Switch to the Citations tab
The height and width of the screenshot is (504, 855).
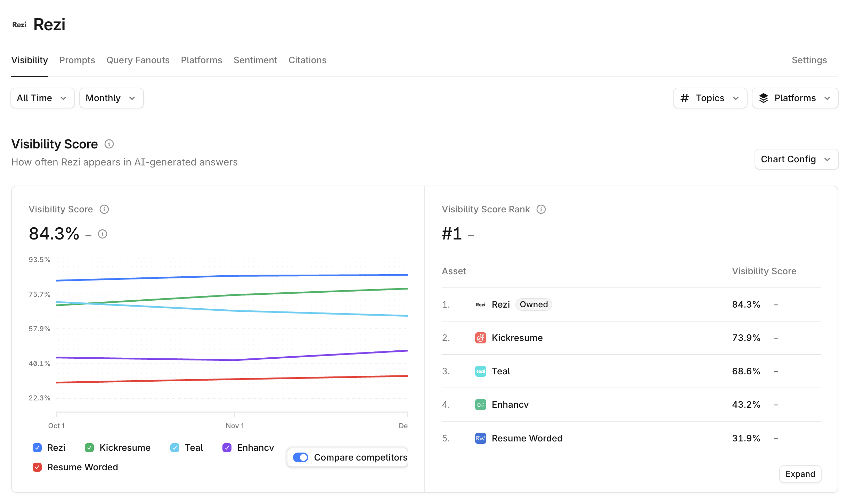coord(307,60)
